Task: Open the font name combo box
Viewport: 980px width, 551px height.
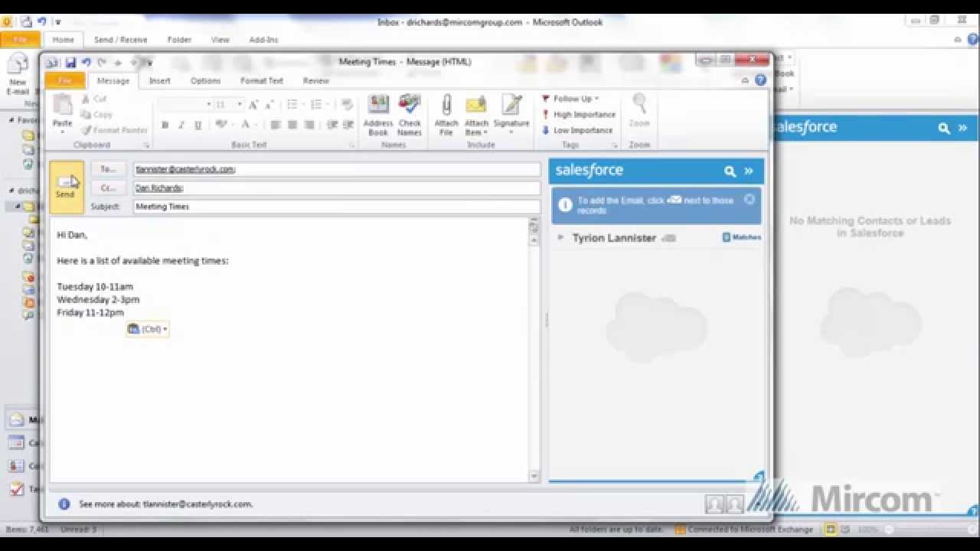Action: tap(185, 105)
